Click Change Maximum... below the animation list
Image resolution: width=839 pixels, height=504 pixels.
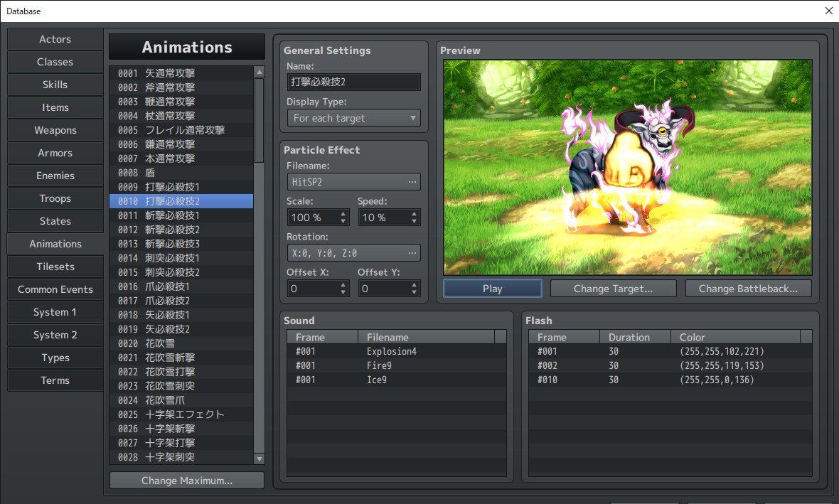coord(186,480)
